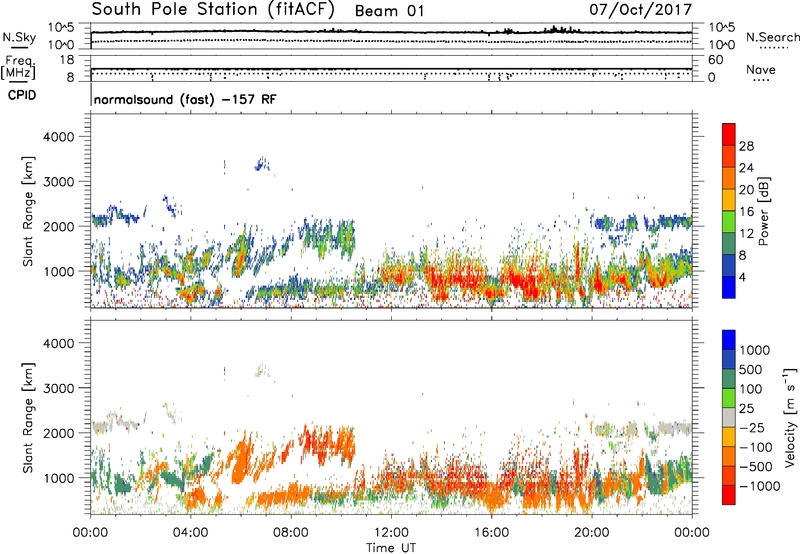The width and height of the screenshot is (800, 554).
Task: Click the -1000 label on Velocity color bar
Action: (x=759, y=486)
